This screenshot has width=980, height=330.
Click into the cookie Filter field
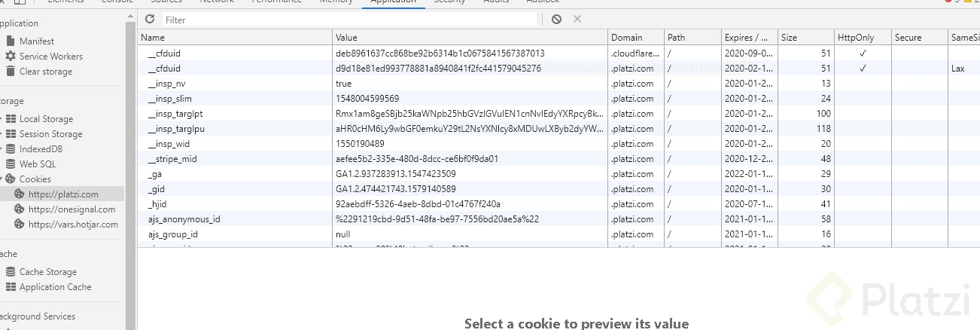click(x=349, y=20)
